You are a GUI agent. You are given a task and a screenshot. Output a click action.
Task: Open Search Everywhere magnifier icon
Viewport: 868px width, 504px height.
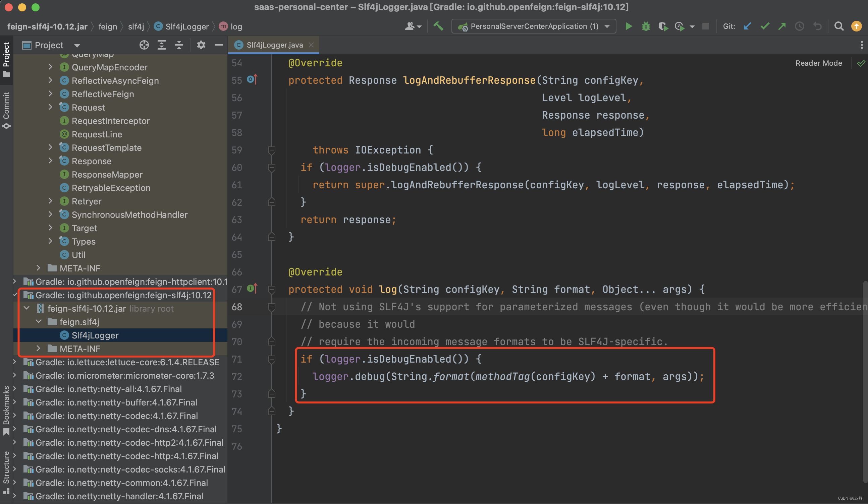(x=839, y=26)
